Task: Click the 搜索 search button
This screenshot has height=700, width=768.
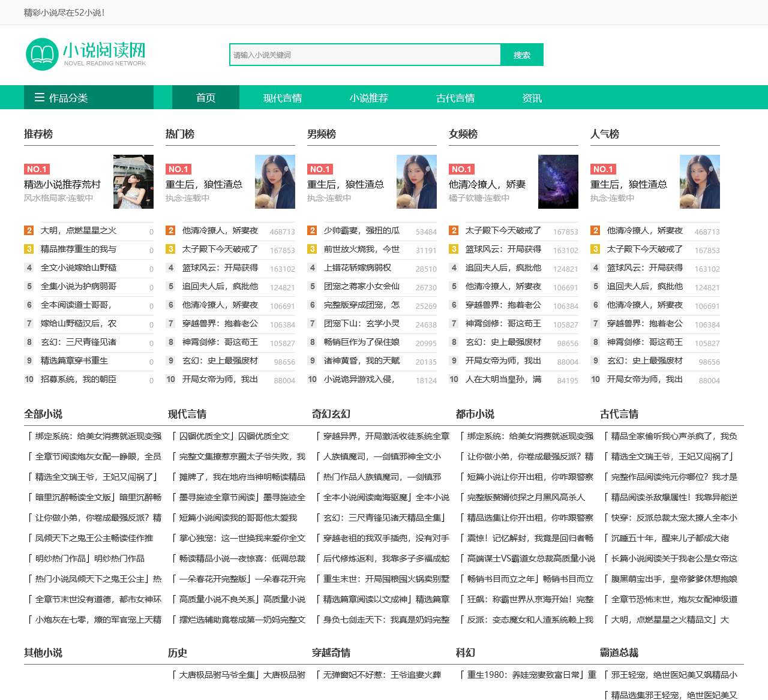Action: click(521, 55)
